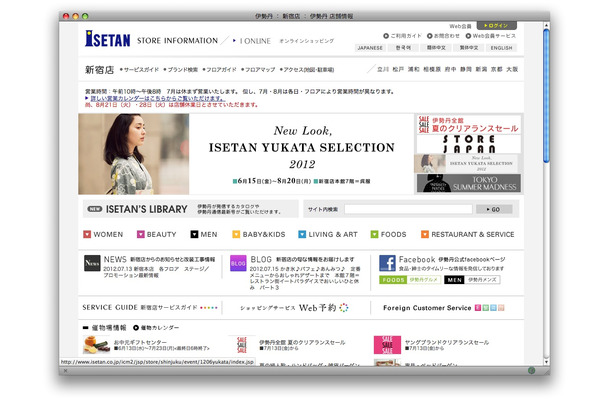Viewport: 610px width, 400px height.
Task: Click the green zoom window button
Action: point(85,16)
